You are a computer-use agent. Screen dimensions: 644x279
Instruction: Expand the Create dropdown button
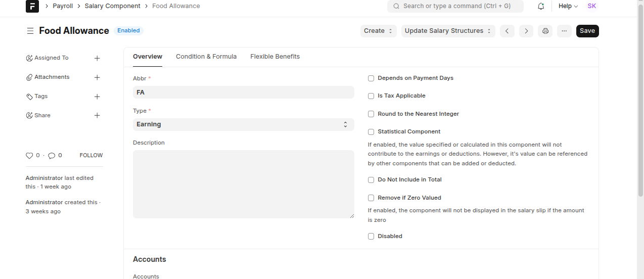click(378, 31)
